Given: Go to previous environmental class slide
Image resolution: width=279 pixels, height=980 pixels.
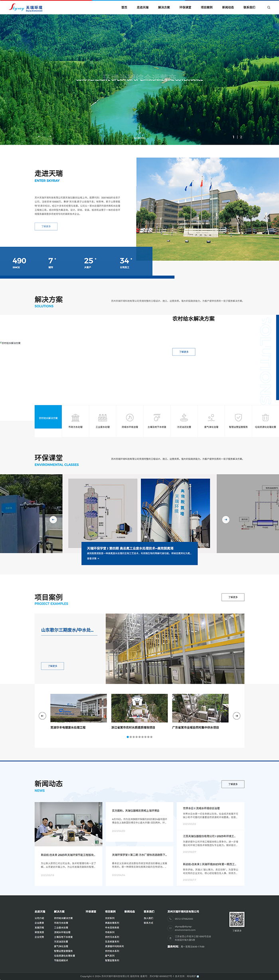Looking at the screenshot, I should point(53,519).
